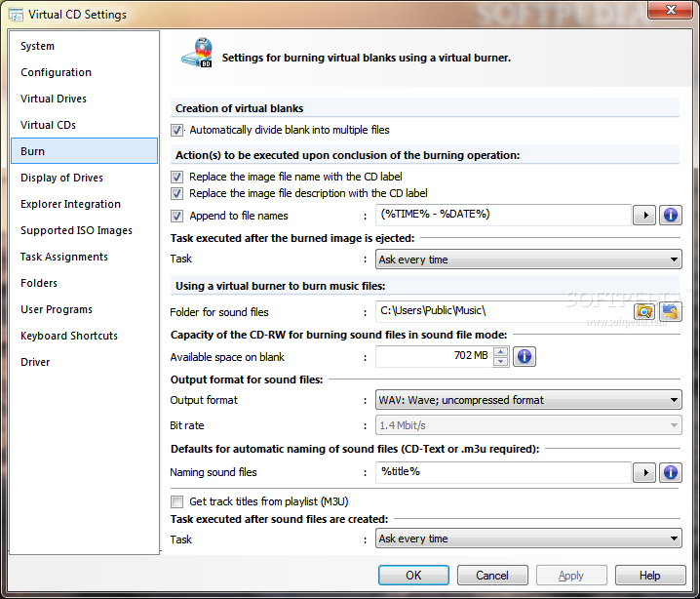
Task: Open placeholder arrow menu for Append to file names
Action: 644,216
